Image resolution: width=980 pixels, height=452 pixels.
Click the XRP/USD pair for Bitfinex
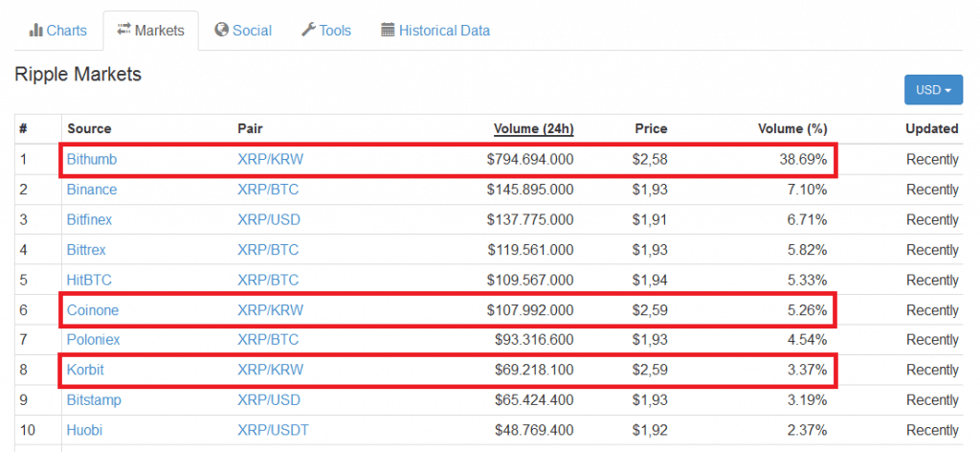(269, 220)
